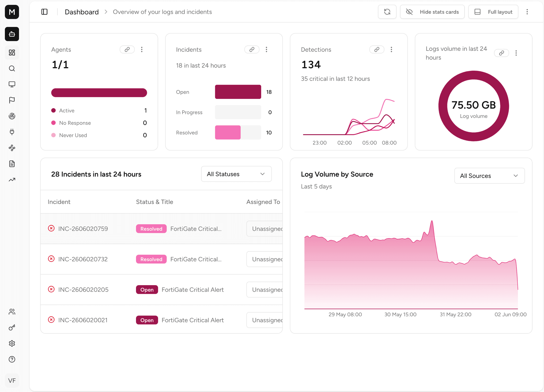Open incident INC-2606020205
The width and height of the screenshot is (544, 392).
pos(83,290)
